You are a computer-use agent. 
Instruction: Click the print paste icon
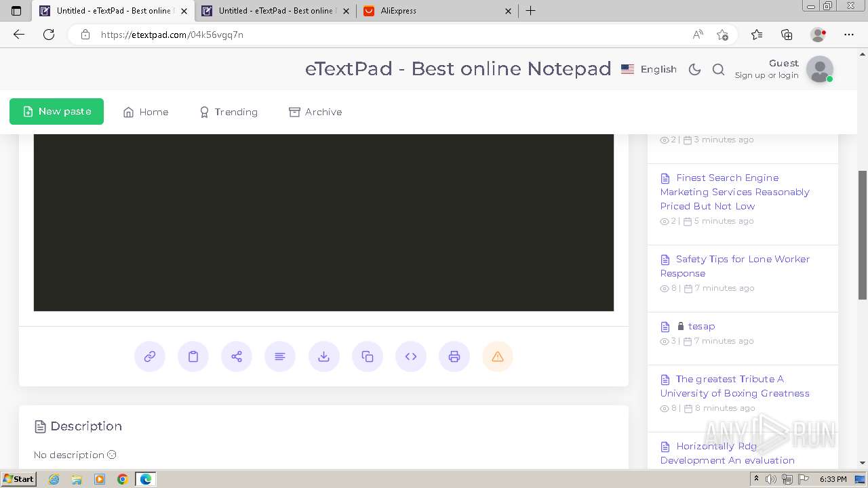pyautogui.click(x=454, y=357)
